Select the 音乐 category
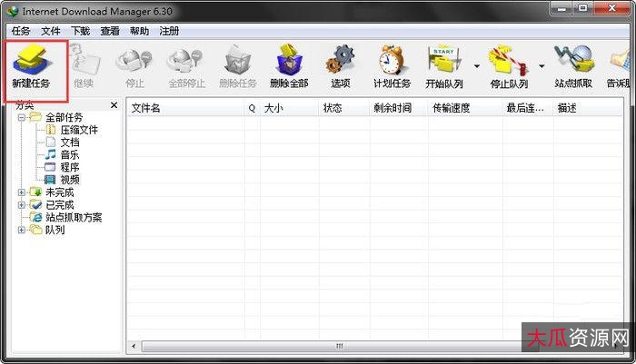This screenshot has height=364, width=636. tap(70, 155)
